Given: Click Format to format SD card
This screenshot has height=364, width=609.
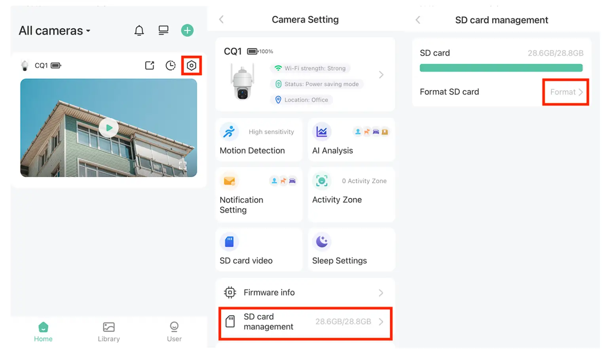Looking at the screenshot, I should point(566,92).
